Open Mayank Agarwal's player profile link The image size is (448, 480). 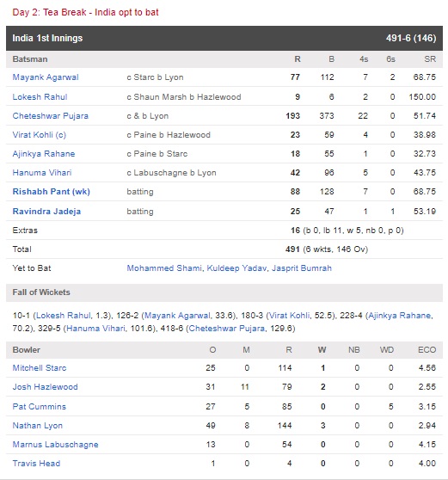pyautogui.click(x=46, y=77)
